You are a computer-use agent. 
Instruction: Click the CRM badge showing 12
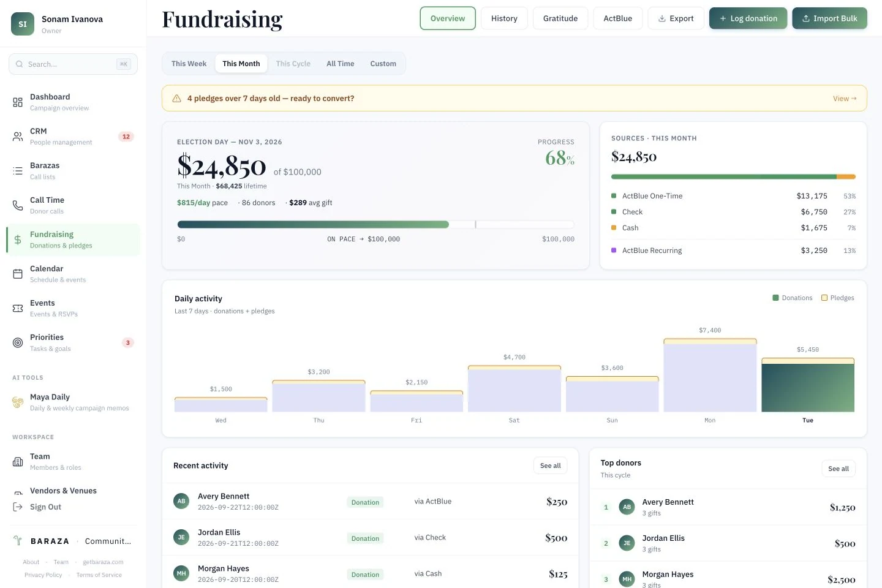point(126,137)
